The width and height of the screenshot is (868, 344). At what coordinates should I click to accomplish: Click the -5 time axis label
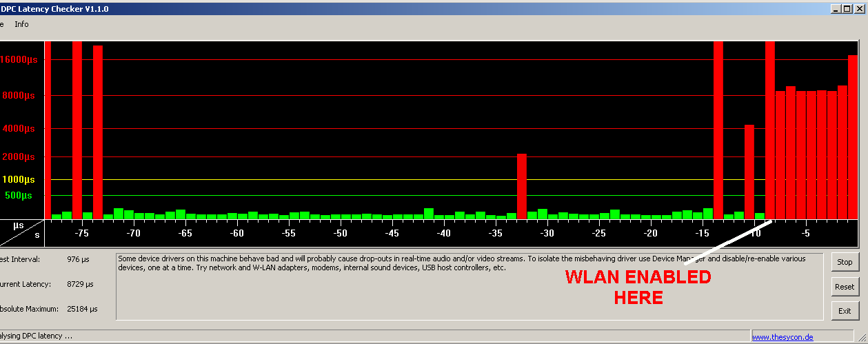(805, 234)
